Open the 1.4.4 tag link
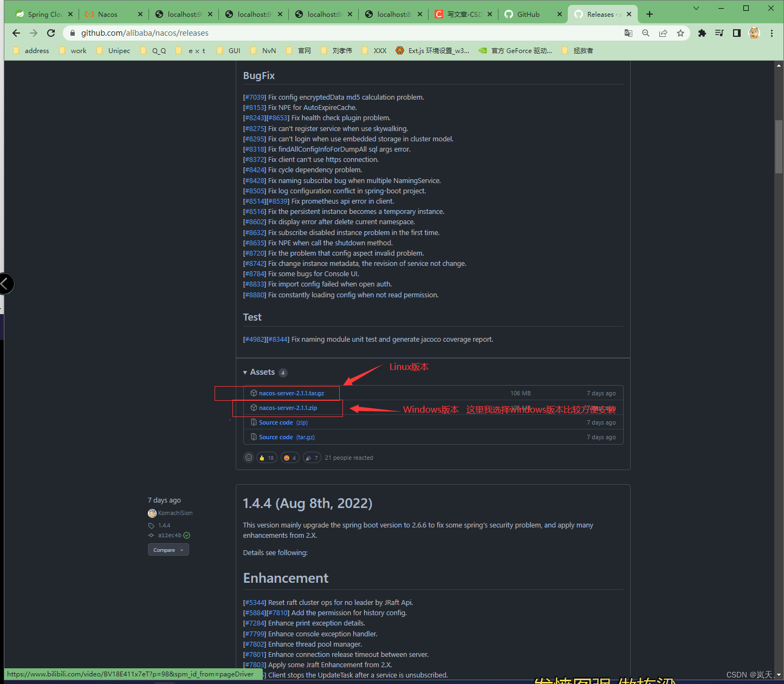The image size is (784, 684). pyautogui.click(x=164, y=525)
